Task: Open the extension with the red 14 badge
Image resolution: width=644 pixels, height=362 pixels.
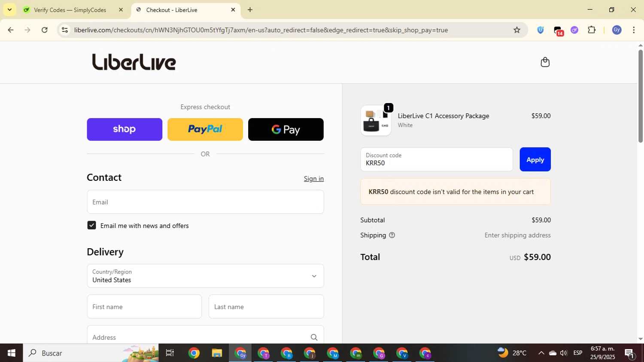Action: [x=558, y=30]
